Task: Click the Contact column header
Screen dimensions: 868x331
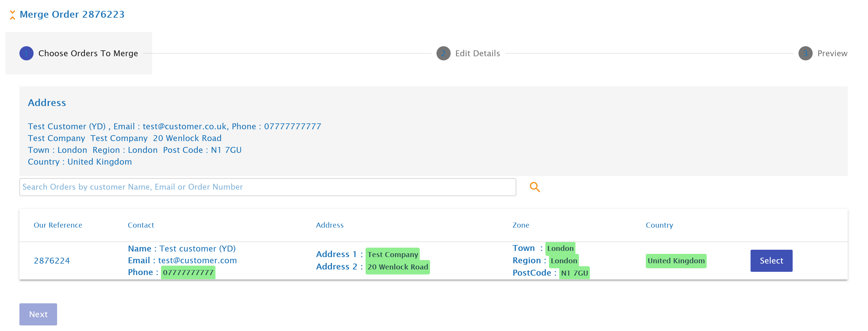Action: click(141, 225)
